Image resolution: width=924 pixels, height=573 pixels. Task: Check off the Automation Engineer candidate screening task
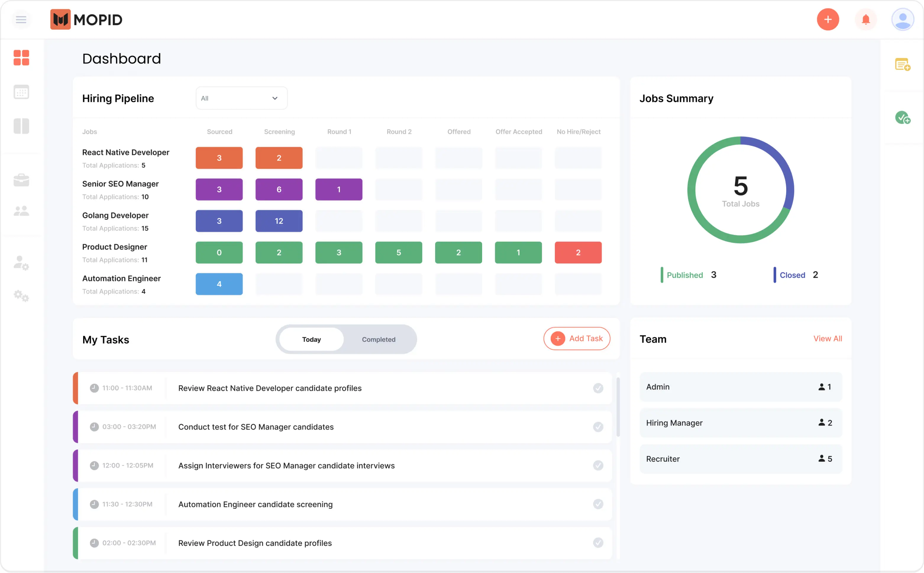pos(598,504)
